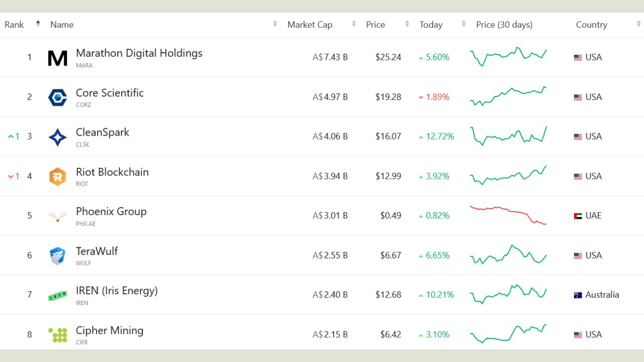
Task: Open Cipher Mining company link
Action: (x=110, y=330)
